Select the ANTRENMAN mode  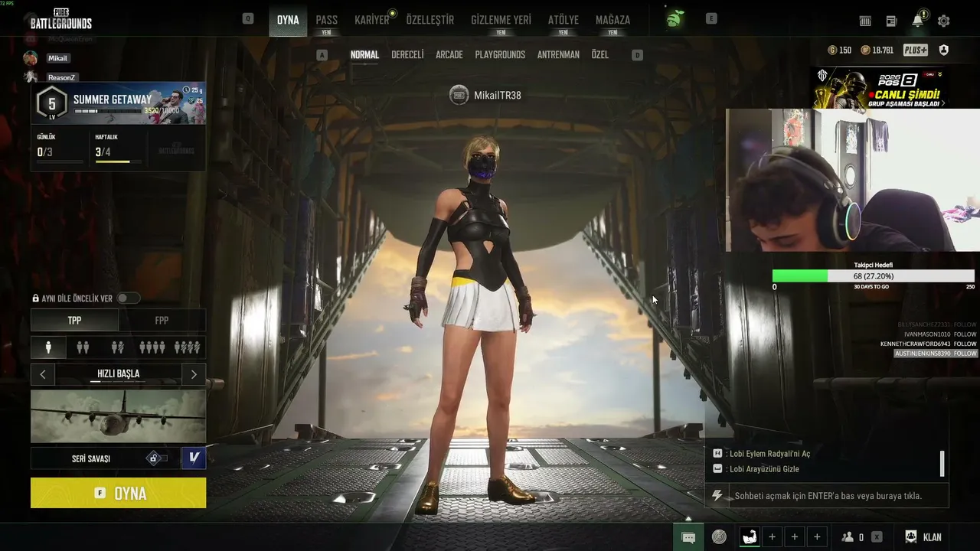558,55
